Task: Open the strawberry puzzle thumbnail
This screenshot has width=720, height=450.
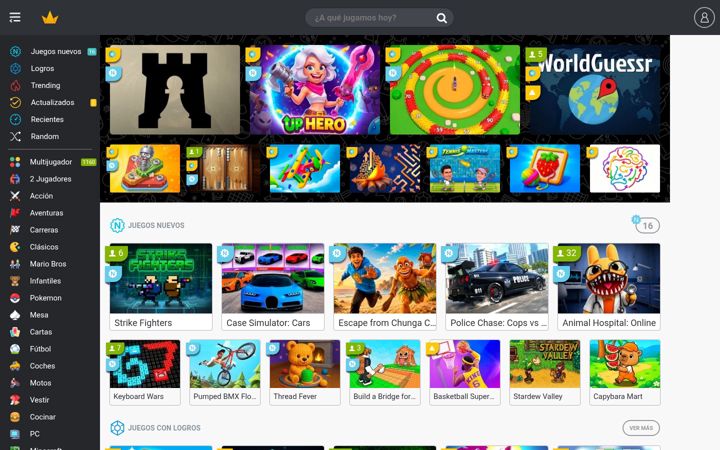Action: (545, 169)
